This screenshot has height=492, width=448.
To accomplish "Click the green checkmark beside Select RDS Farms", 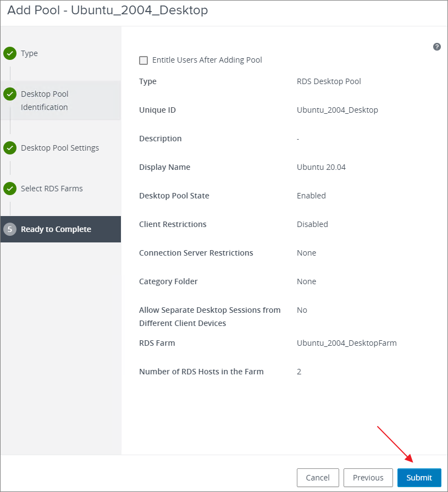I will click(x=10, y=189).
